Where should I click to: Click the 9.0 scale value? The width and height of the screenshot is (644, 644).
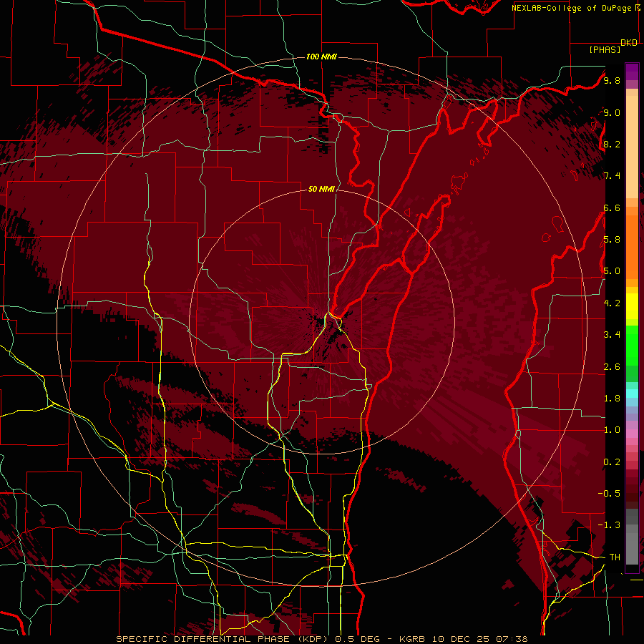coord(612,112)
